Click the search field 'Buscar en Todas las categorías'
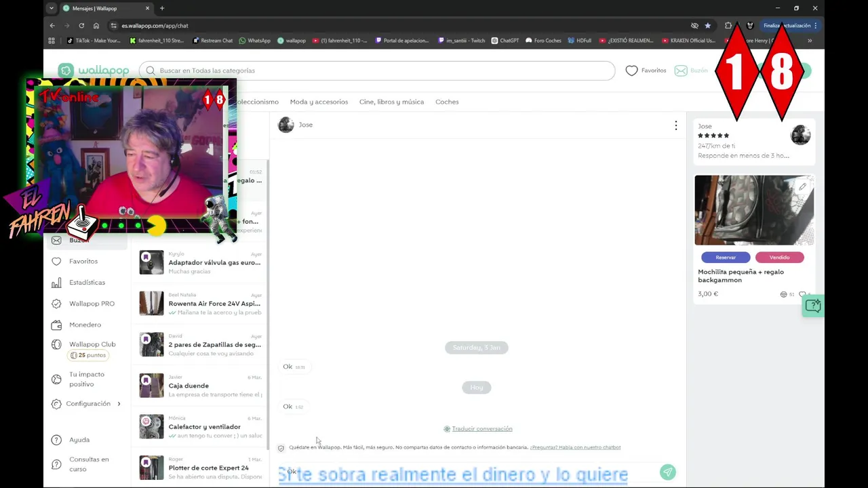The image size is (868, 488). [377, 70]
